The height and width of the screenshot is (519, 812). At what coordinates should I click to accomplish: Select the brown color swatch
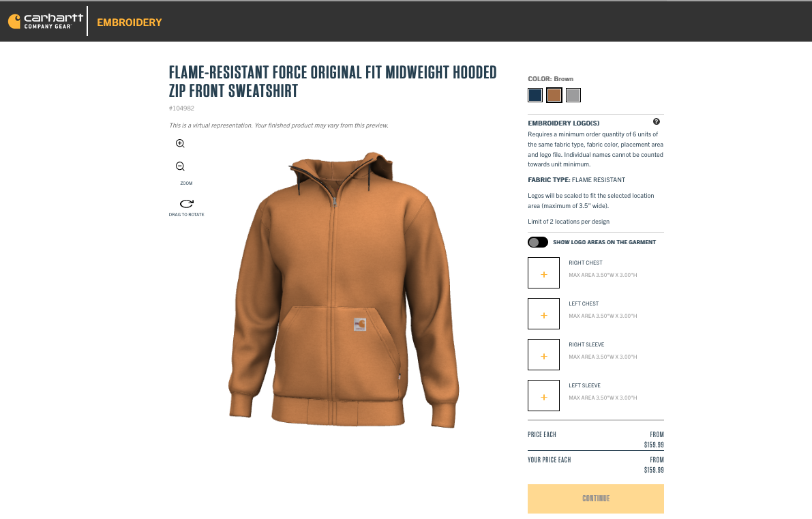tap(554, 95)
